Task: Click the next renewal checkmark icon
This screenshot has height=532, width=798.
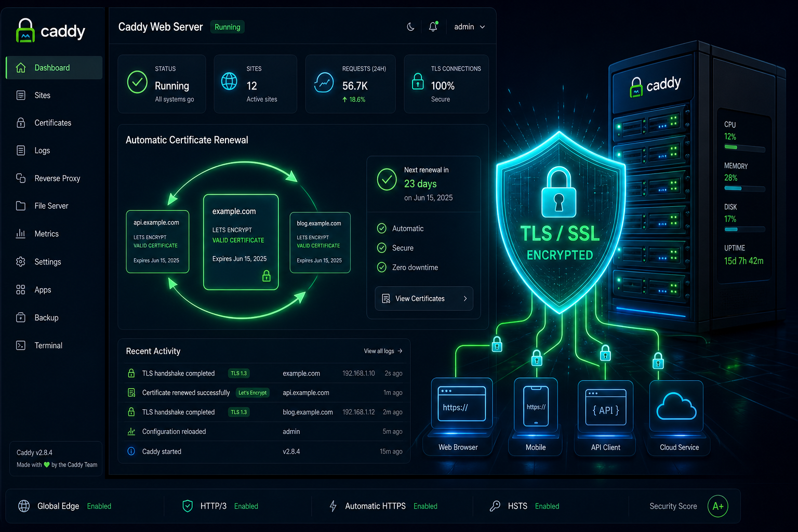Action: click(387, 179)
